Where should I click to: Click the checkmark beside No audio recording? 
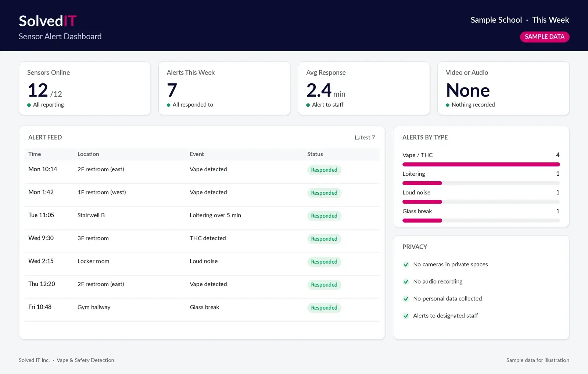pyautogui.click(x=406, y=282)
